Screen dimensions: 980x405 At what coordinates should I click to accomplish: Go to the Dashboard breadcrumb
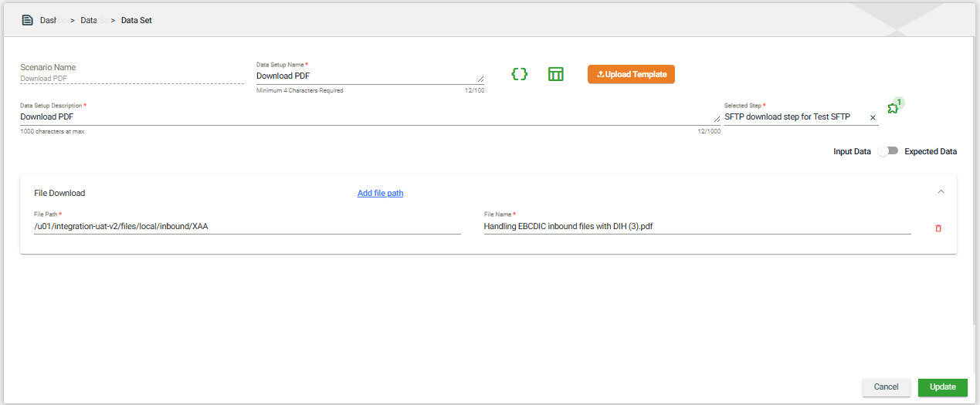point(53,20)
